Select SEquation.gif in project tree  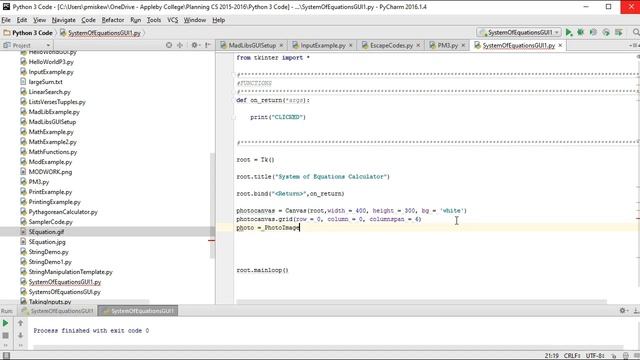(46, 232)
